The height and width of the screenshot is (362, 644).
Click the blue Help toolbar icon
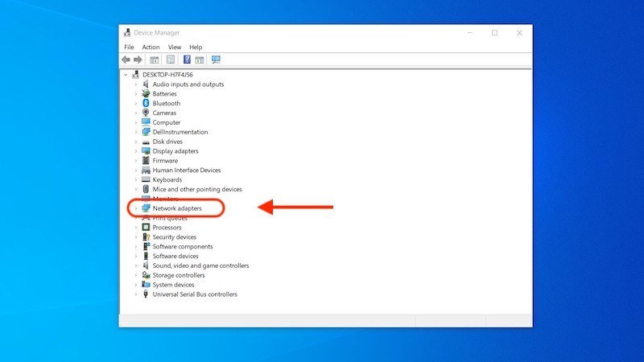pos(187,60)
